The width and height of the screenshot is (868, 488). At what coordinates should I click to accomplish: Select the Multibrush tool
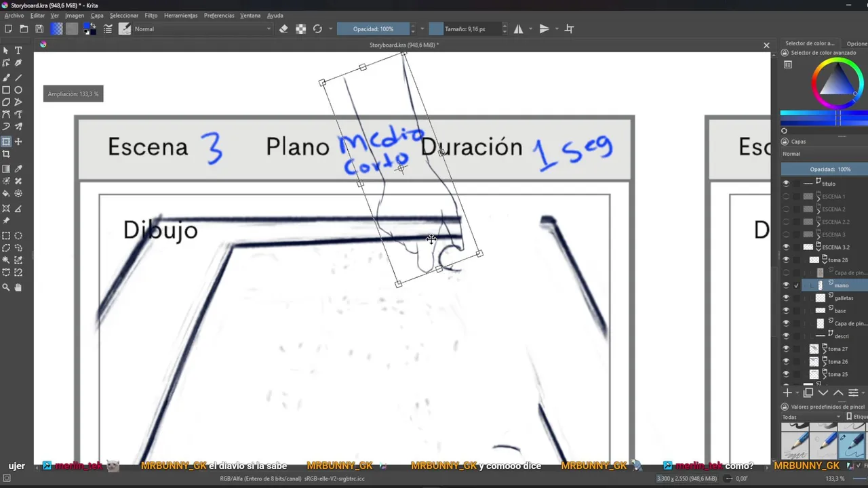coord(18,126)
